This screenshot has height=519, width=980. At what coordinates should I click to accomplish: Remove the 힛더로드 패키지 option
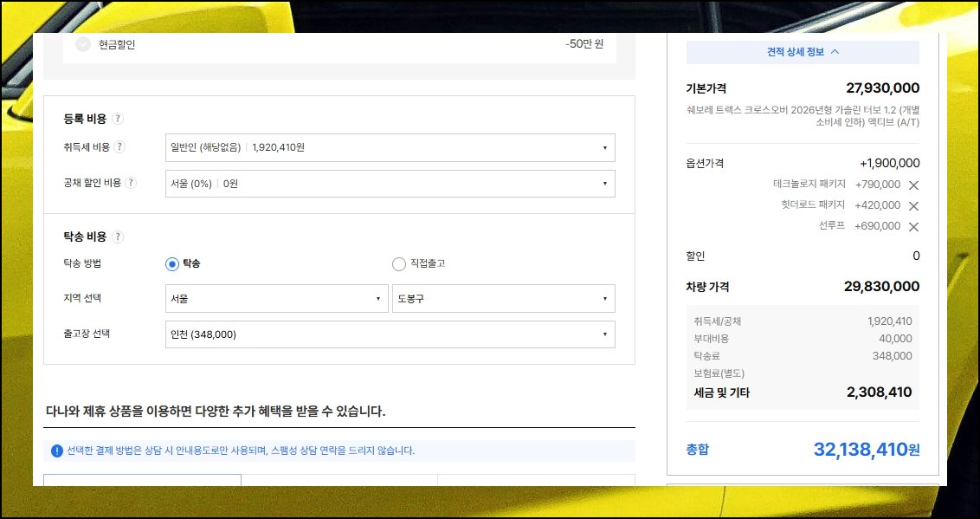click(913, 205)
